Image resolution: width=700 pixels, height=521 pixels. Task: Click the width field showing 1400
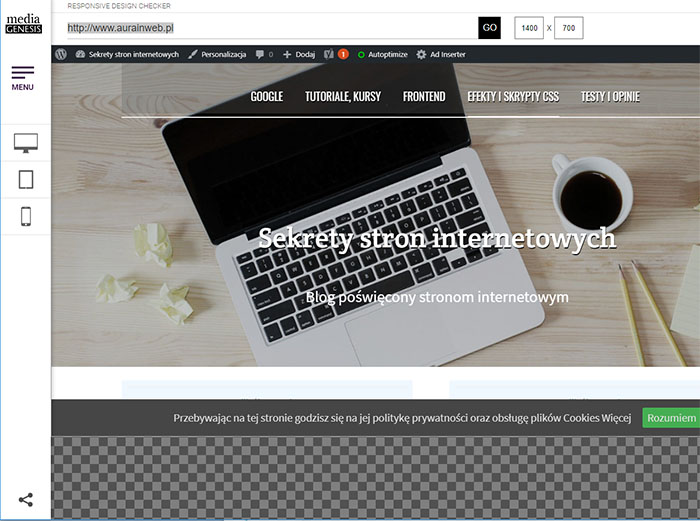(529, 28)
